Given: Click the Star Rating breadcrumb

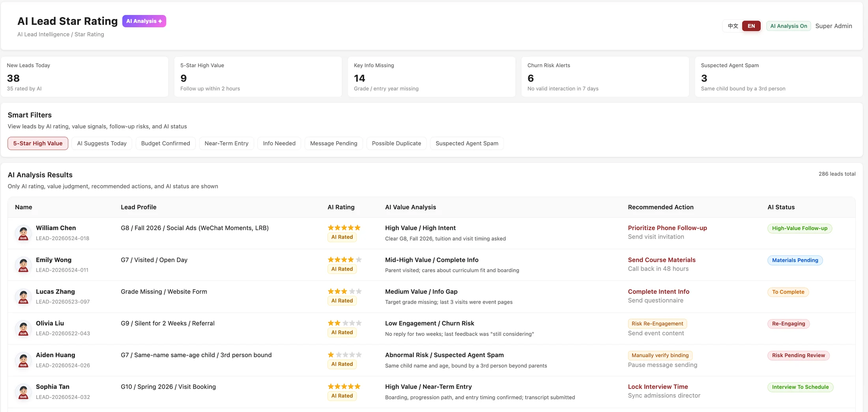Looking at the screenshot, I should pos(89,34).
